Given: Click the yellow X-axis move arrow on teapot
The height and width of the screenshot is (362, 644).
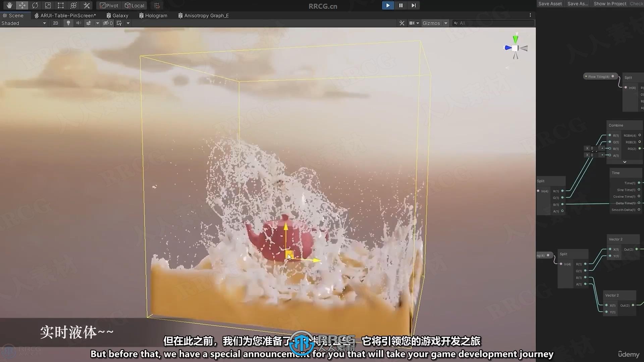Looking at the screenshot, I should point(316,260).
